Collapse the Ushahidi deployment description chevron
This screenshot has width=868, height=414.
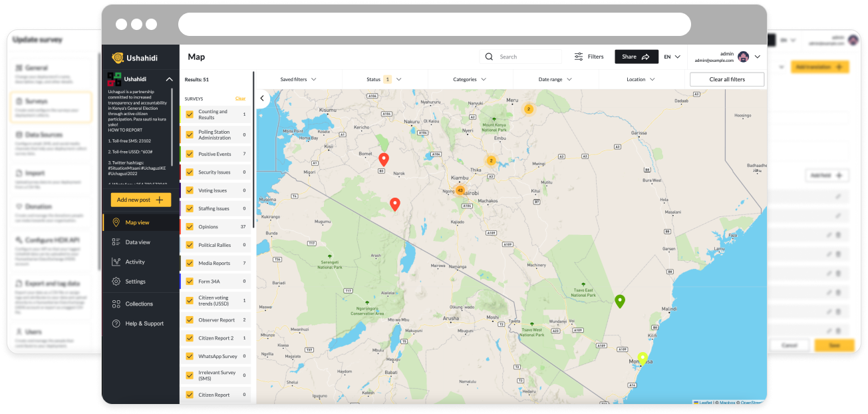(169, 79)
